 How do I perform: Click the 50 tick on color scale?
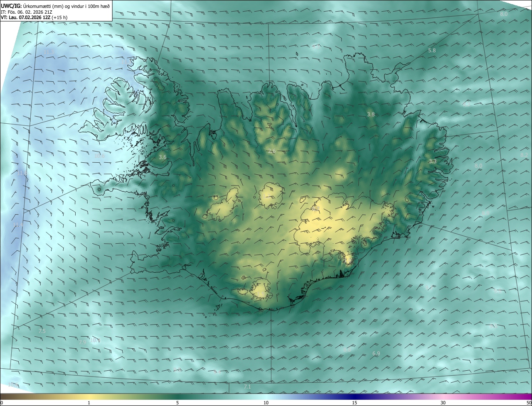pyautogui.click(x=529, y=403)
